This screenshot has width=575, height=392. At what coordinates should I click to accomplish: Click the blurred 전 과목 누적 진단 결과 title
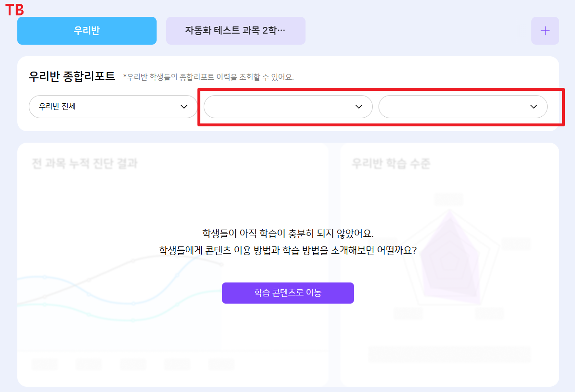click(85, 163)
